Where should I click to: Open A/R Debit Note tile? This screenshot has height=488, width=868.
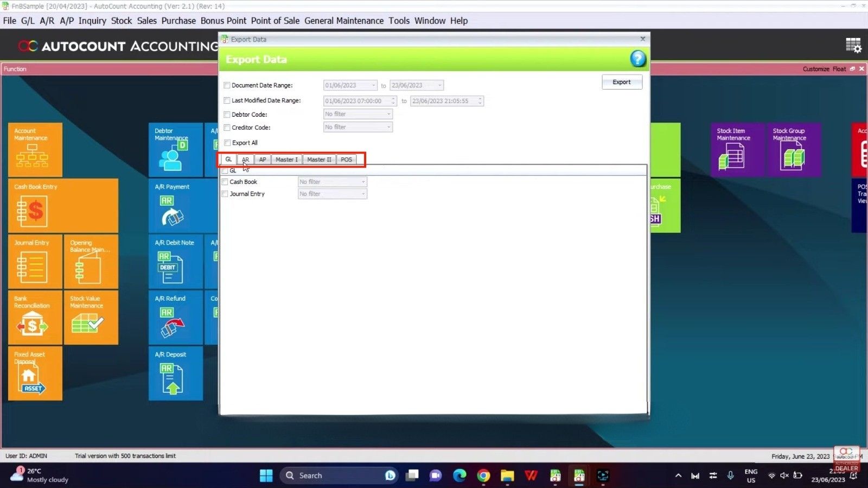[x=176, y=262]
